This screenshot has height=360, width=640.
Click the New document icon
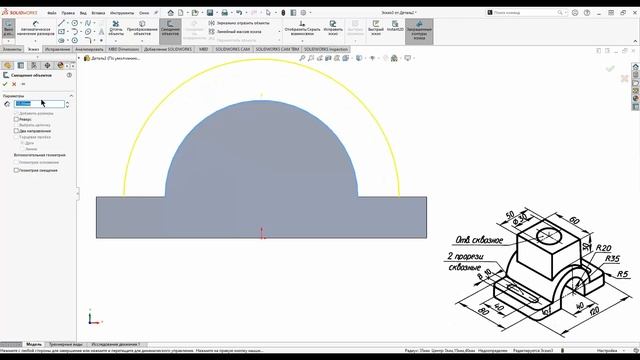coord(180,13)
